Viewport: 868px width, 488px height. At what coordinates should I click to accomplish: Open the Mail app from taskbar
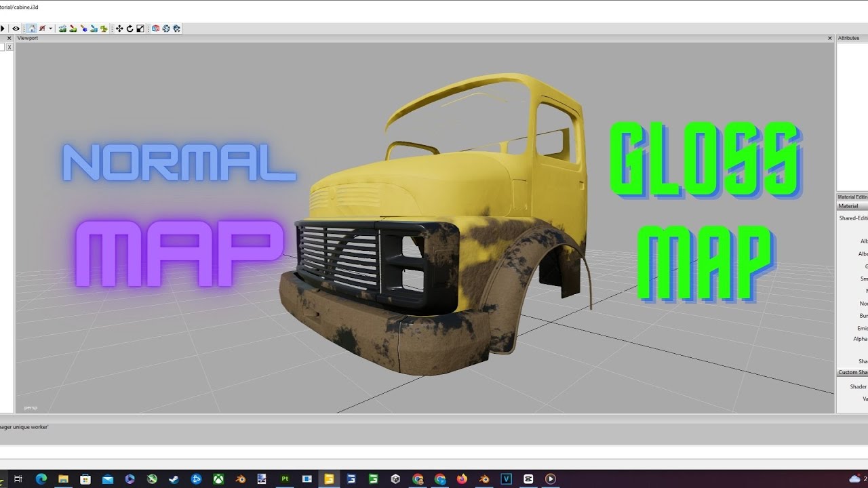click(x=108, y=479)
